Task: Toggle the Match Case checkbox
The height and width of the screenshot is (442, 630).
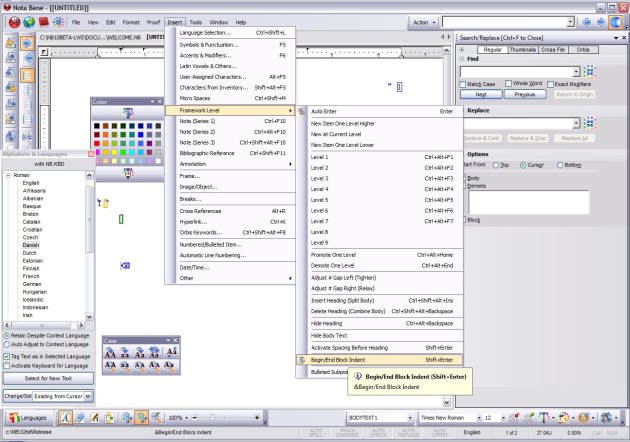Action: click(462, 84)
